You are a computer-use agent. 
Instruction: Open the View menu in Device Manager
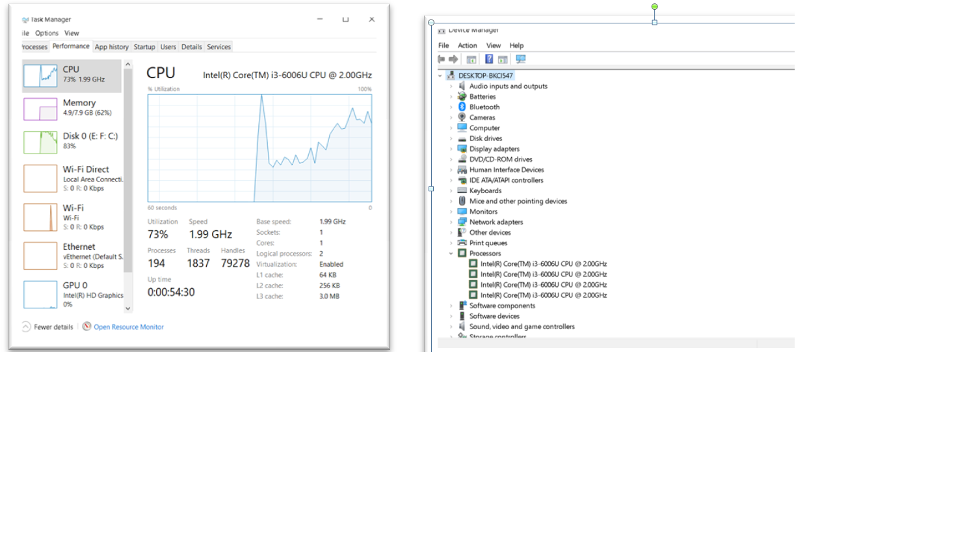(x=494, y=46)
